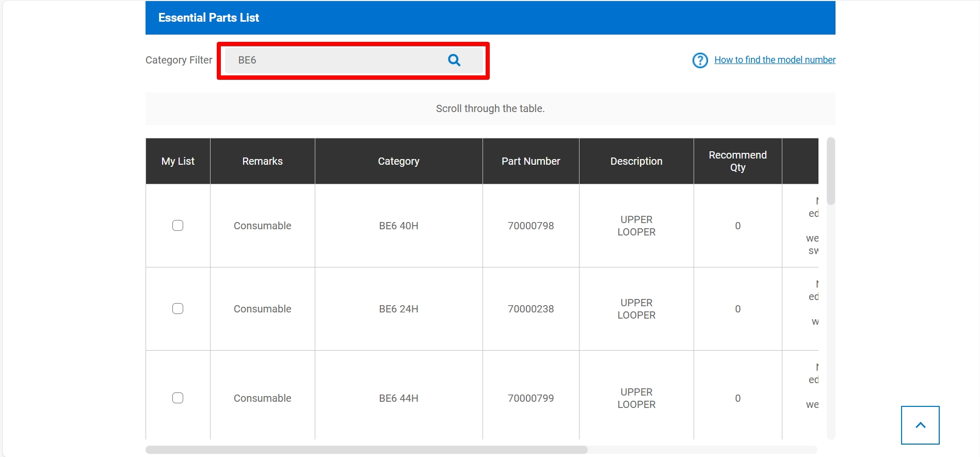
Task: Check the My List box for BE6 40H
Action: (178, 226)
